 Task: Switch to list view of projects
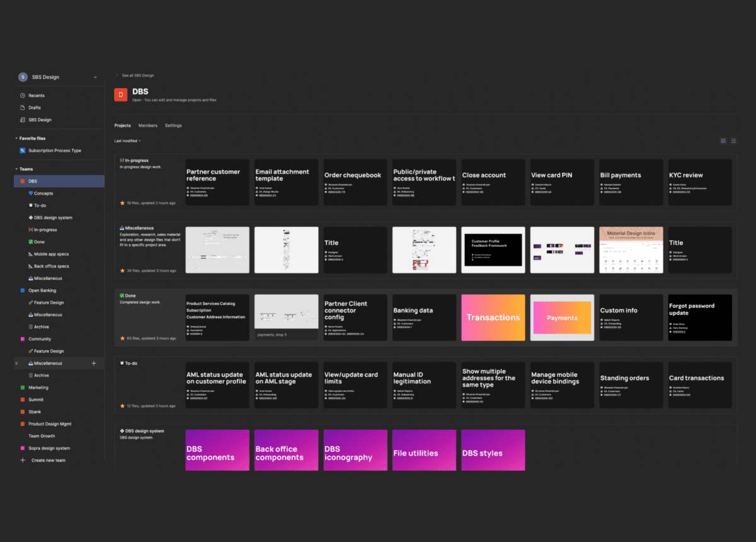[733, 141]
